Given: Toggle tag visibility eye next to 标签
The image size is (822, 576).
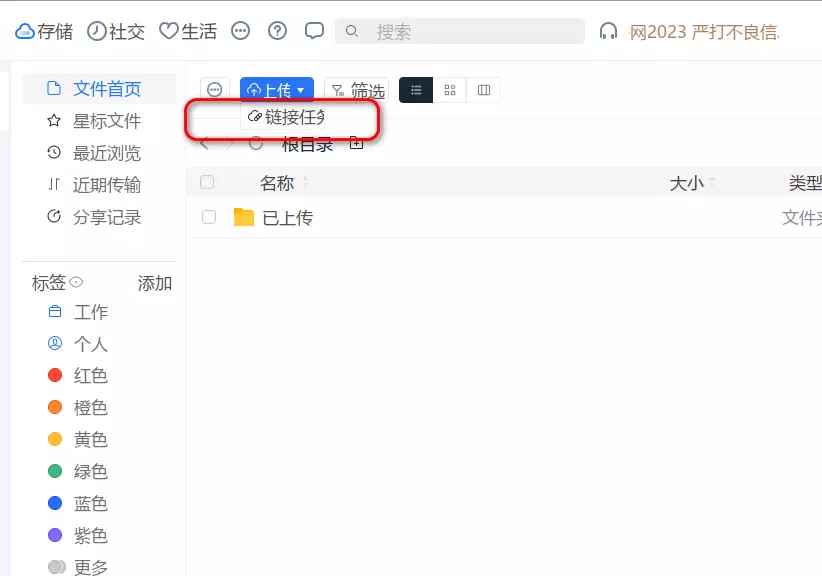Looking at the screenshot, I should [x=76, y=282].
